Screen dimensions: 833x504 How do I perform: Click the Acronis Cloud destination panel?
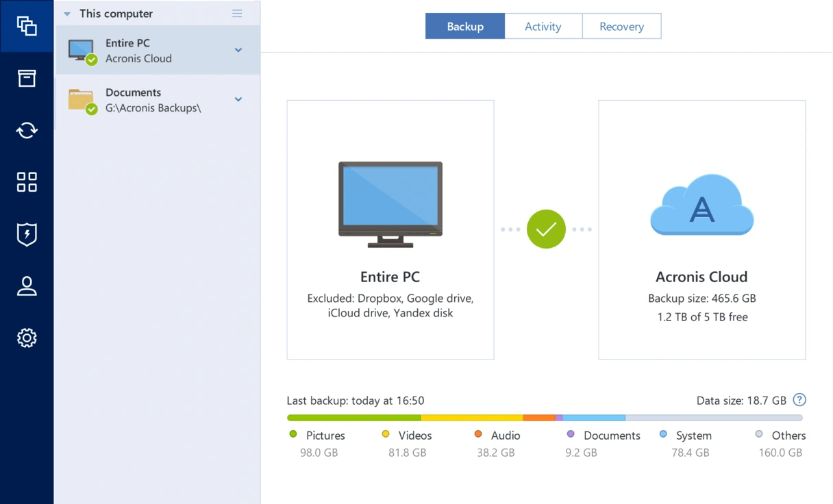tap(701, 230)
